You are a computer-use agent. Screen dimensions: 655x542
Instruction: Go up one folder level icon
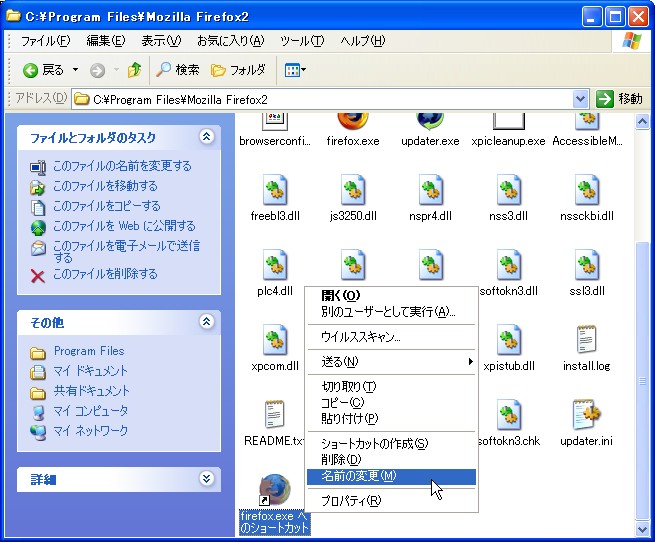coord(134,70)
